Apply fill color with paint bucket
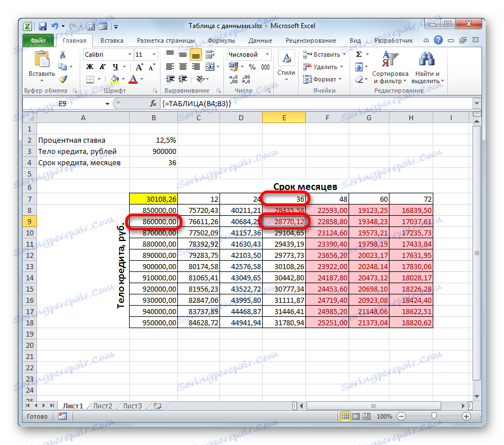The height and width of the screenshot is (445, 504). 114,79
